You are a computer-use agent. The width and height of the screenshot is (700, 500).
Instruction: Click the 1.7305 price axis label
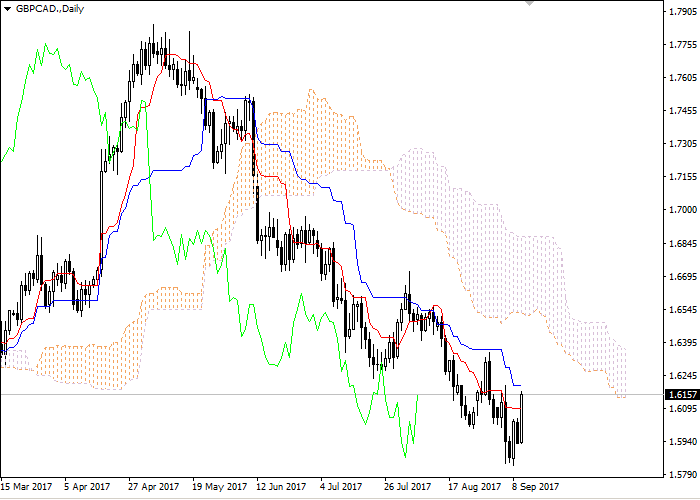pyautogui.click(x=683, y=144)
